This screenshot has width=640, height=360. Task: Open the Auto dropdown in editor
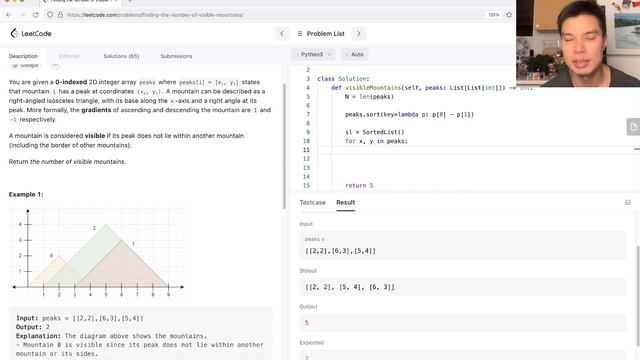tap(355, 54)
